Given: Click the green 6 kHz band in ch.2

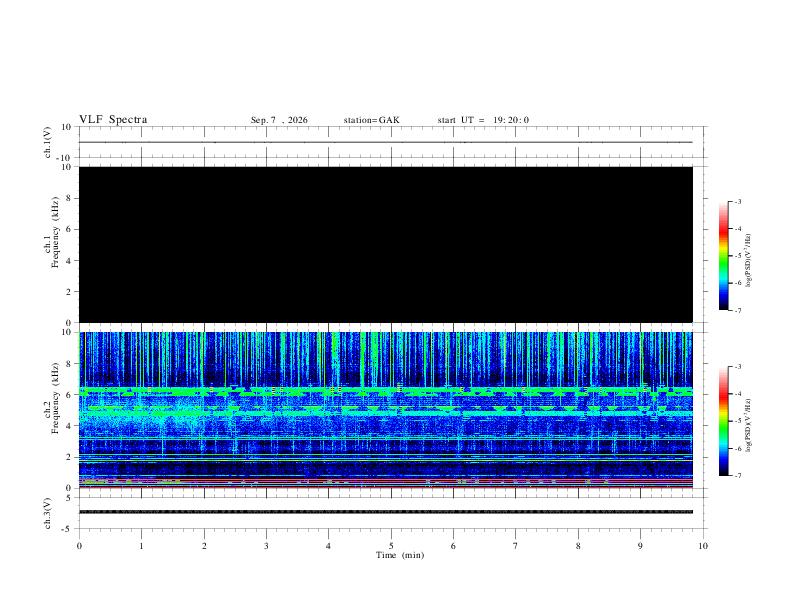Looking at the screenshot, I should (386, 391).
